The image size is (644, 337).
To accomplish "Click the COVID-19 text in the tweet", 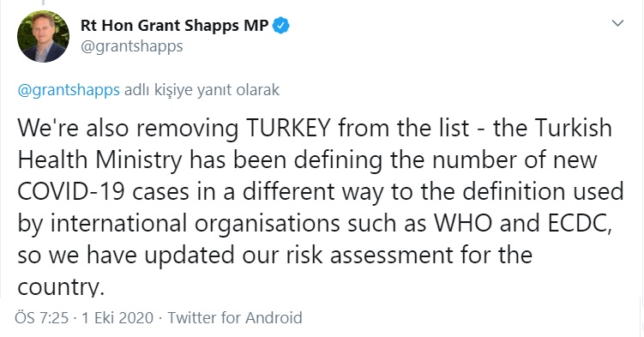I will click(x=71, y=192).
